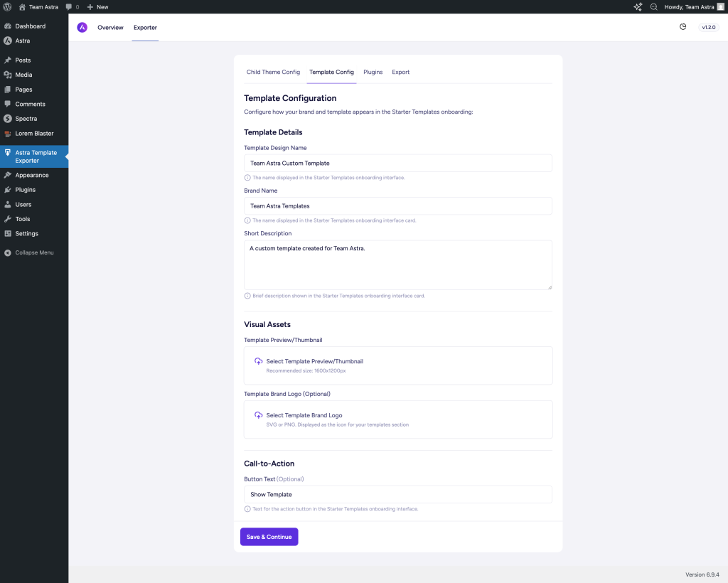The width and height of the screenshot is (728, 583).
Task: Click the Save & Continue button
Action: tap(269, 537)
